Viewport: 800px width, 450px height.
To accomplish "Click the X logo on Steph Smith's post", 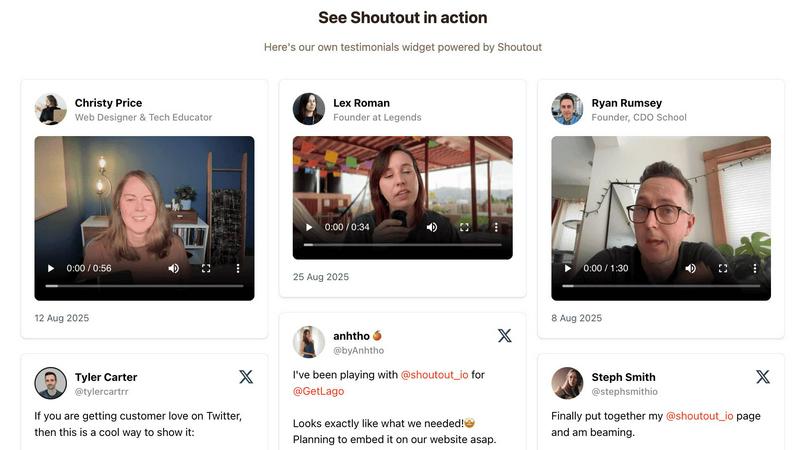I will tap(762, 377).
